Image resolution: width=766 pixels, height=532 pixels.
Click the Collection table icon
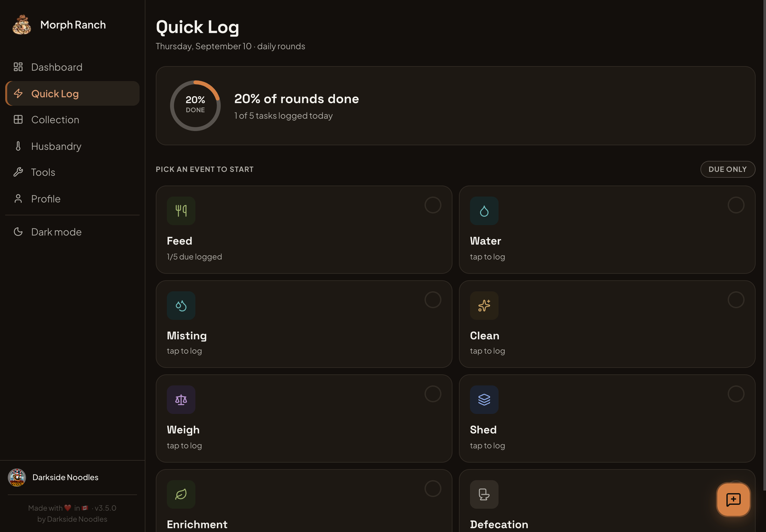(x=18, y=119)
